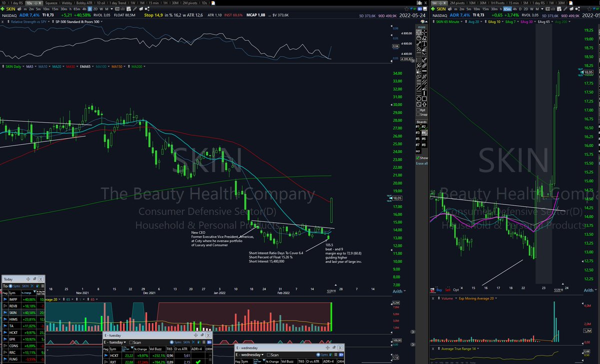600x364 pixels.
Task: Click Opt on right chart
Action: [455, 290]
